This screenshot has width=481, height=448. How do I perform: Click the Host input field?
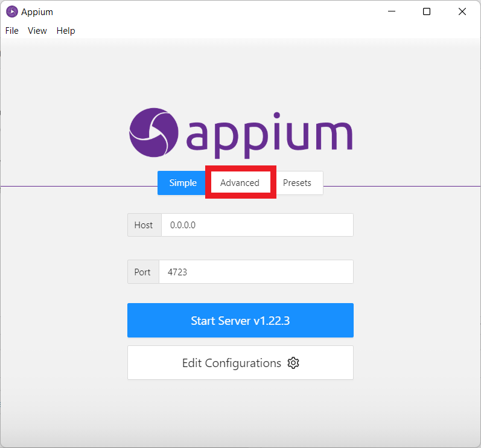pyautogui.click(x=257, y=225)
